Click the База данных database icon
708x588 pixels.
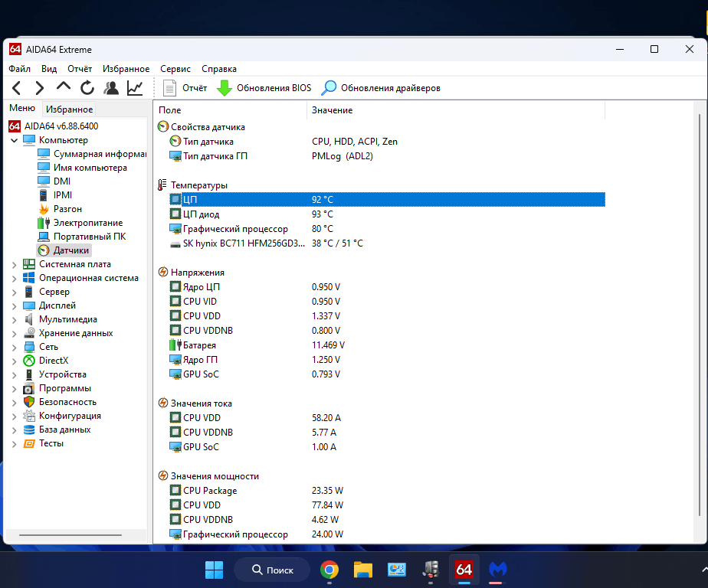coord(29,430)
